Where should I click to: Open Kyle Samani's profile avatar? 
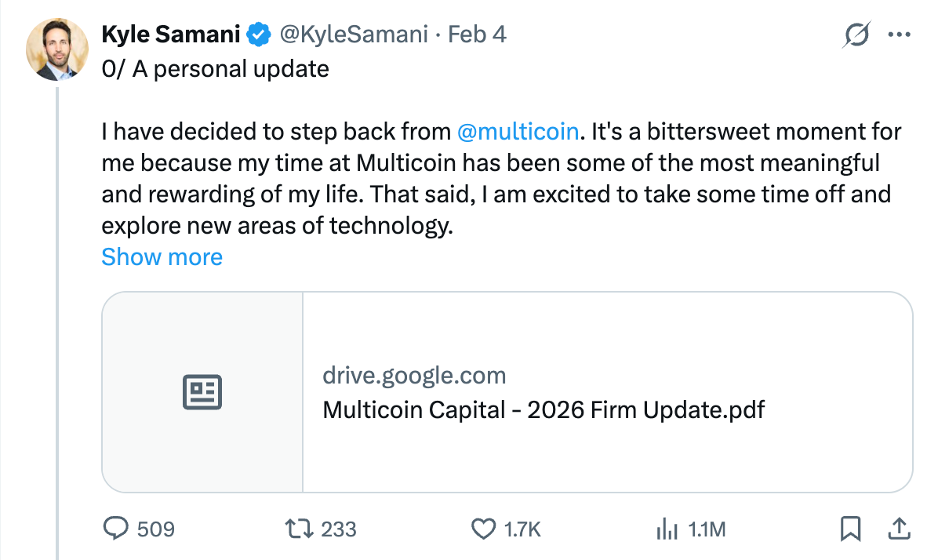[x=56, y=48]
